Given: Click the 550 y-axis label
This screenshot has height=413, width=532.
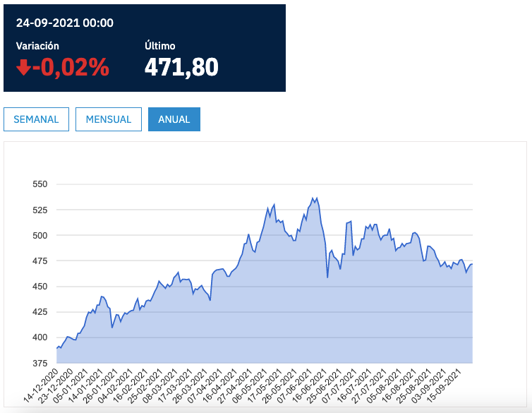Looking at the screenshot, I should [40, 184].
